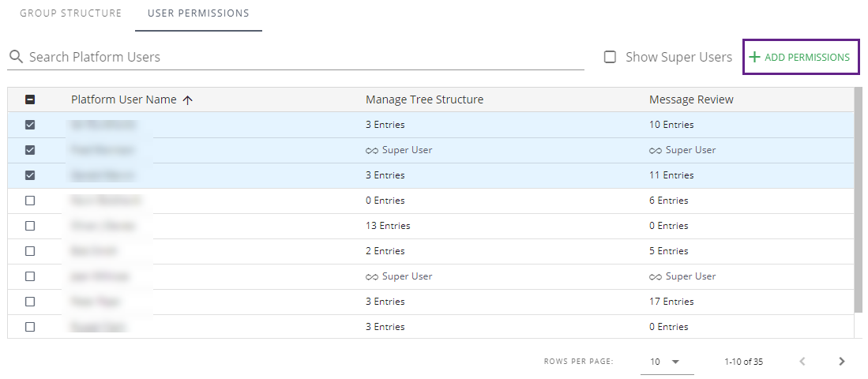Focus the Search Platform Users field
The image size is (868, 379).
[x=295, y=57]
